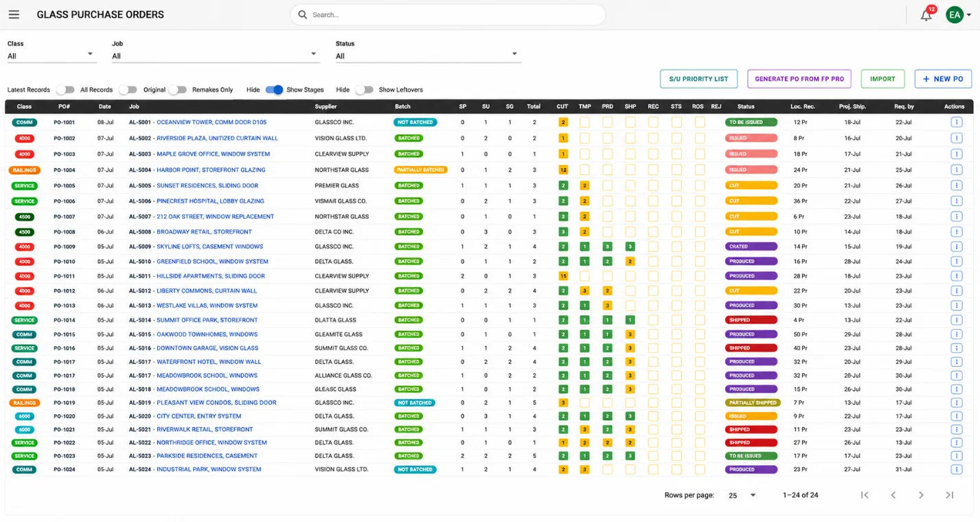Click the RAILINGS class tag on PO-1019
The width and height of the screenshot is (980, 522).
pyautogui.click(x=24, y=403)
